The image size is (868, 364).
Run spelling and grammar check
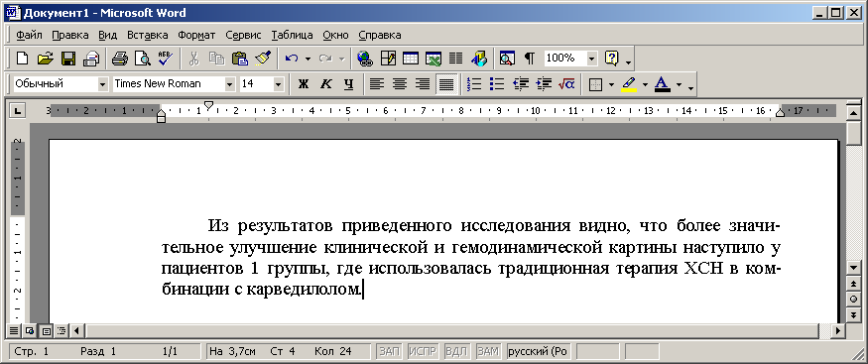pos(166,58)
